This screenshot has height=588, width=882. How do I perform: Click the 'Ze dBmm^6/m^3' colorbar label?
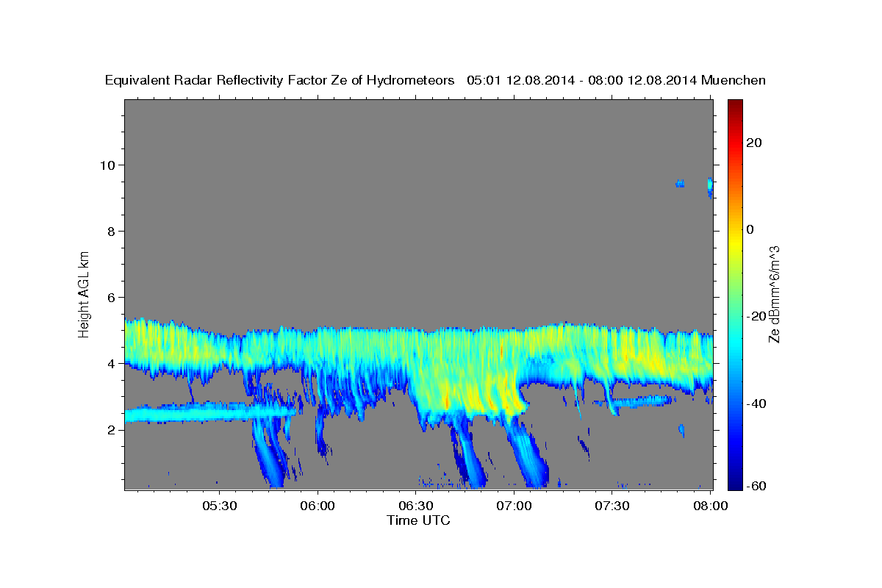click(x=774, y=294)
